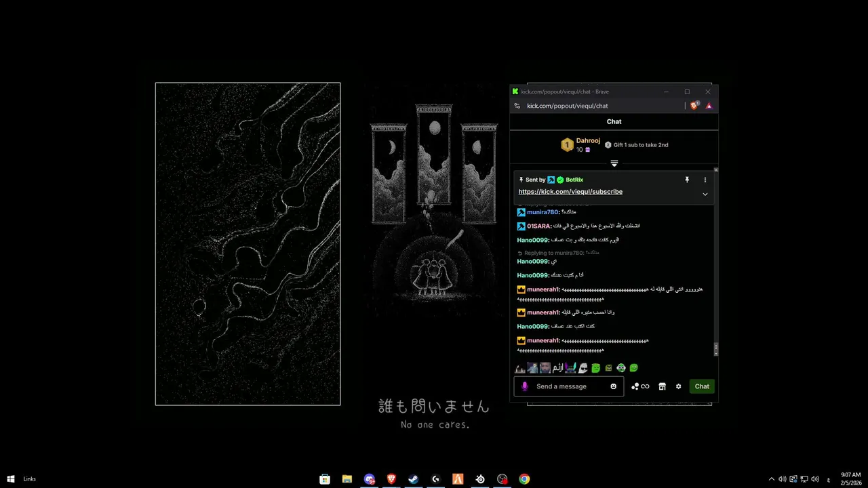Select the first mosque emote in quick bar

point(520,368)
